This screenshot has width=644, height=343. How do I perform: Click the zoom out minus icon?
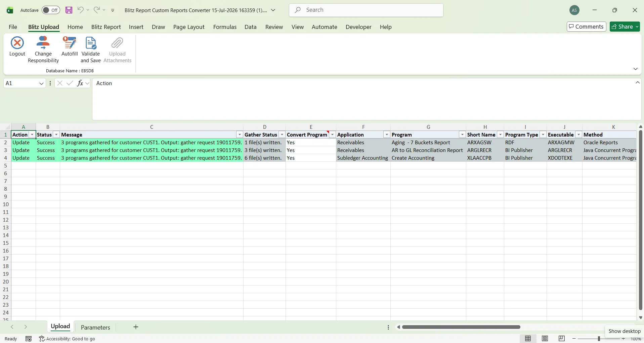[x=574, y=339]
